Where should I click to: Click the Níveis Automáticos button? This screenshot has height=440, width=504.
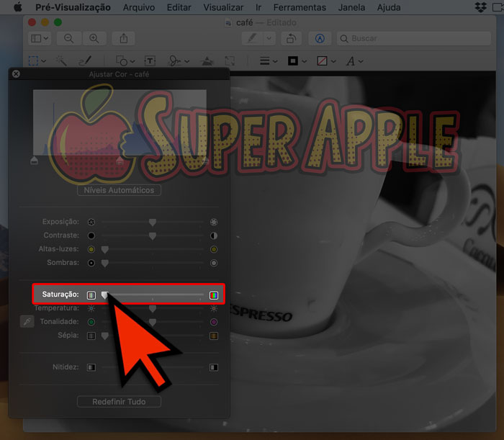[x=120, y=191]
